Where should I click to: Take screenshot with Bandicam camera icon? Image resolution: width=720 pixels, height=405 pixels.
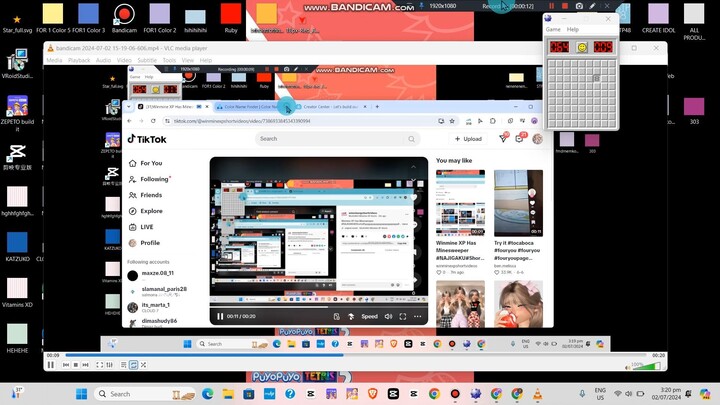pos(579,6)
